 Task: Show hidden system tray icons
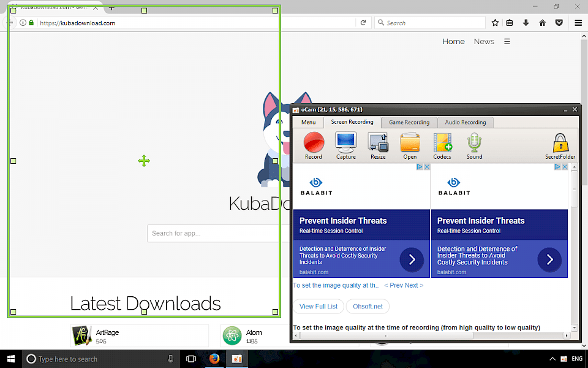tap(552, 359)
